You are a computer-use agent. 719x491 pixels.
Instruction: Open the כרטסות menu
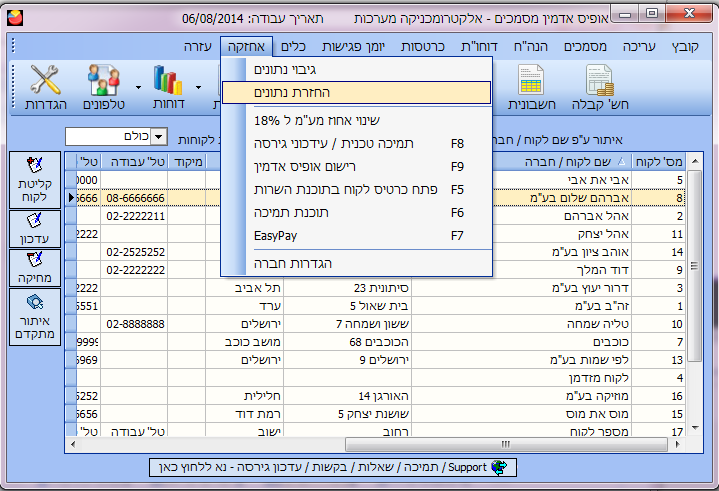pyautogui.click(x=422, y=46)
